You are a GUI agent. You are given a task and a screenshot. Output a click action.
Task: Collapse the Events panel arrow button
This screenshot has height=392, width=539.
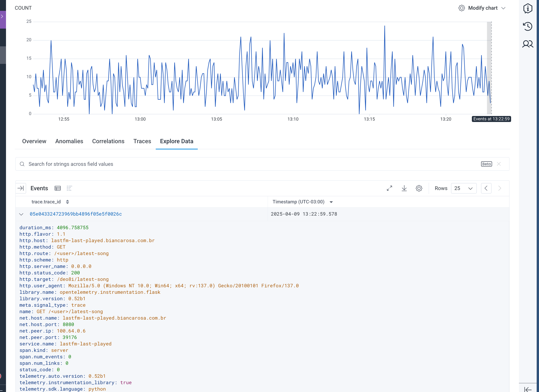21,188
